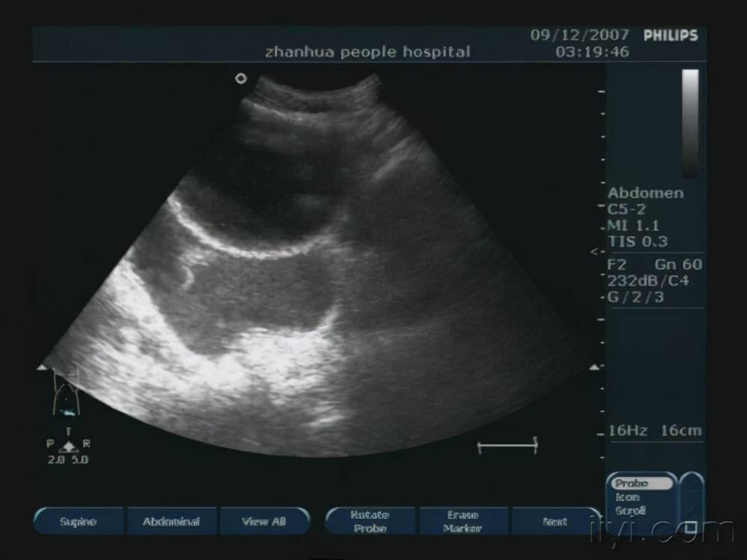Click the Next button
The image size is (747, 560).
pos(554,521)
